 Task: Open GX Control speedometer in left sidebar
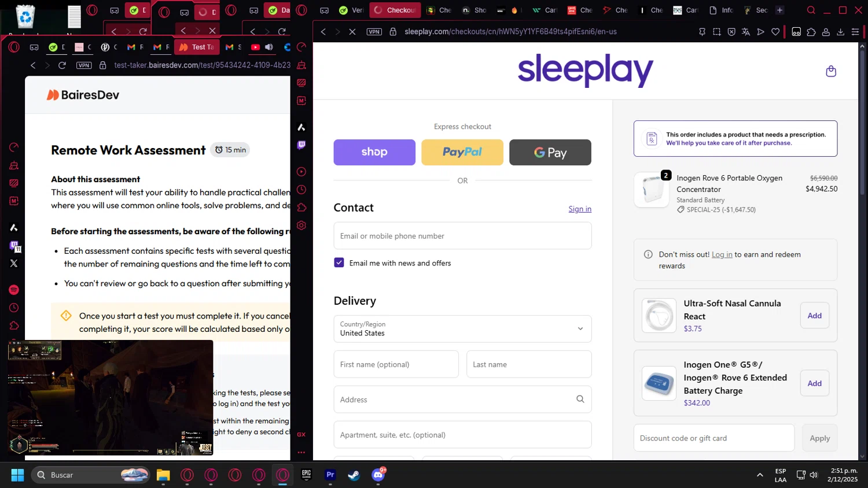(14, 147)
